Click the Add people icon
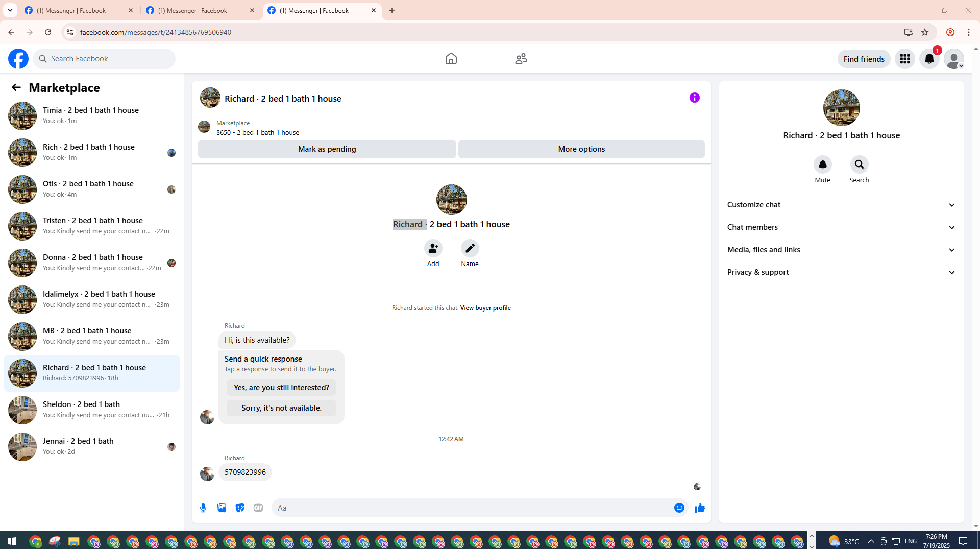The width and height of the screenshot is (980, 549). tap(433, 248)
